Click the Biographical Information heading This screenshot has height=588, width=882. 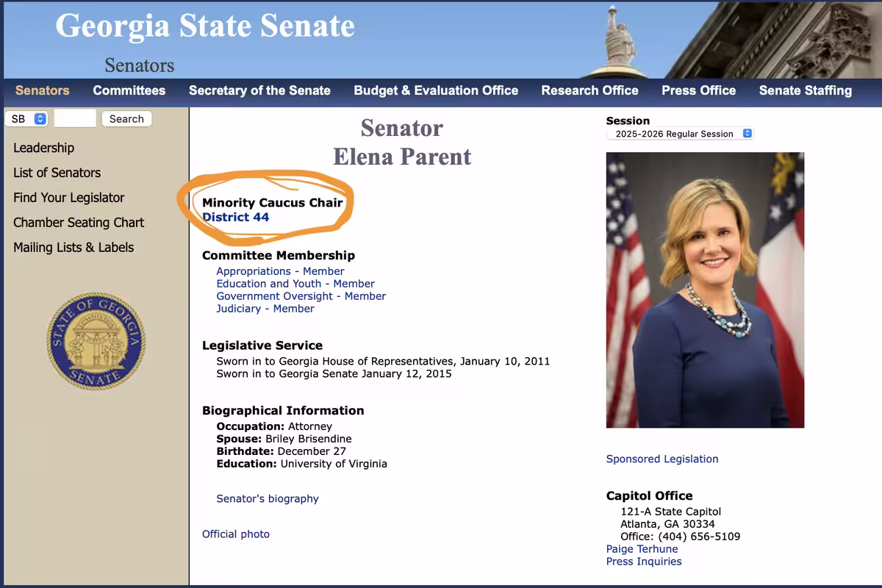(283, 410)
